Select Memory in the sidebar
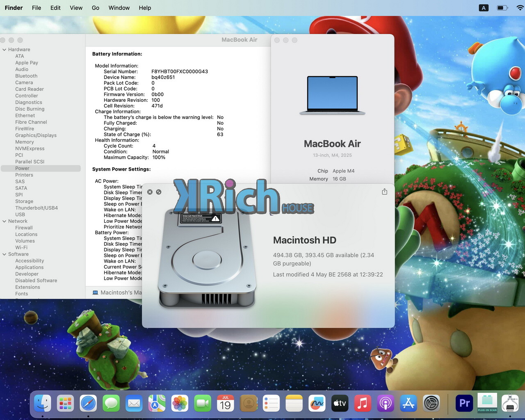 [25, 142]
